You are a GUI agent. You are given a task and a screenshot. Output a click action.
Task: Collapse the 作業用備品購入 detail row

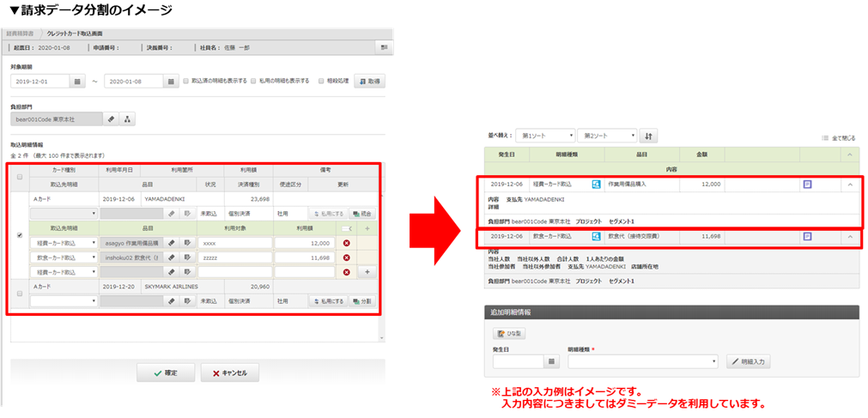coord(850,185)
